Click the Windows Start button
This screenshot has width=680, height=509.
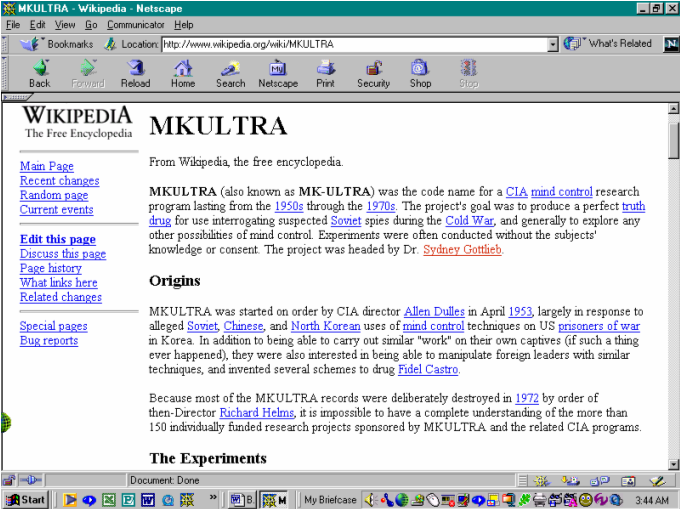click(x=27, y=499)
